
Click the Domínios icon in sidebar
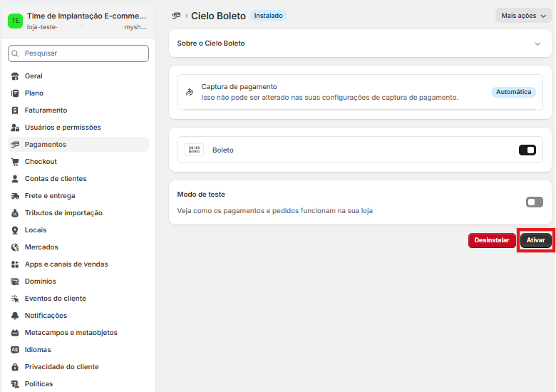[x=15, y=282]
